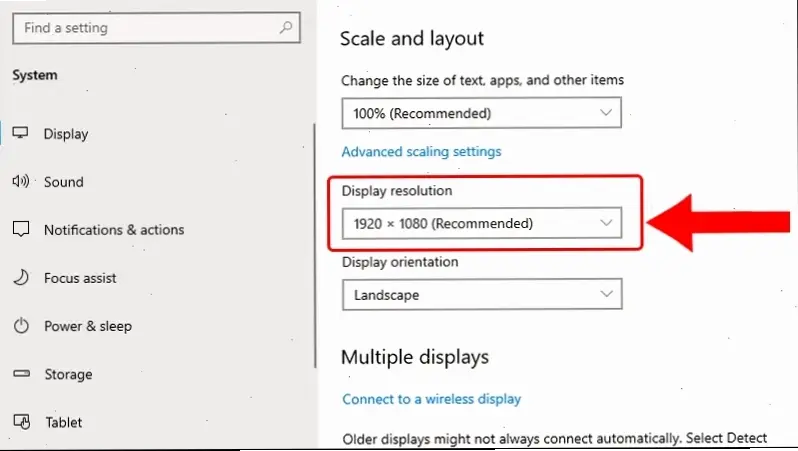Click the Notifications & actions speech bubble icon
Screen dimensions: 798x451
click(x=21, y=229)
